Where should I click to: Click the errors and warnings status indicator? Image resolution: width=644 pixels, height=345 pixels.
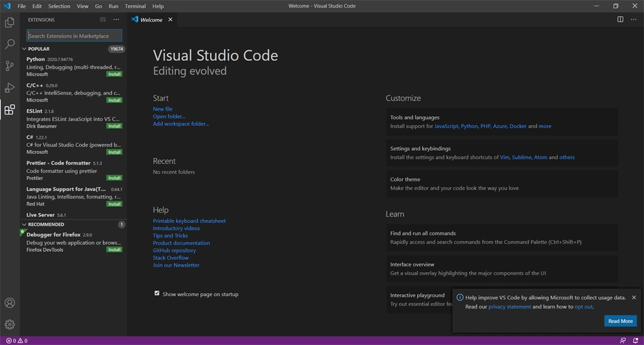[17, 341]
